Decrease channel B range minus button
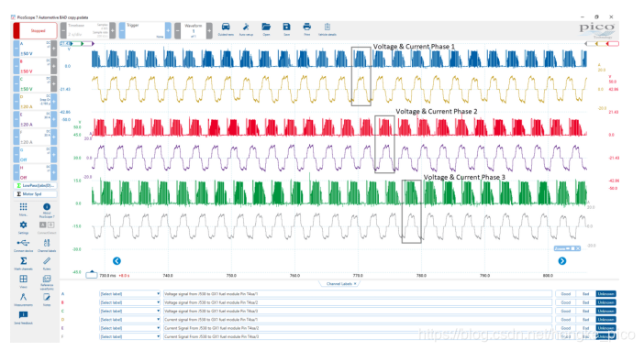This screenshot has height=351, width=644. pos(16,66)
